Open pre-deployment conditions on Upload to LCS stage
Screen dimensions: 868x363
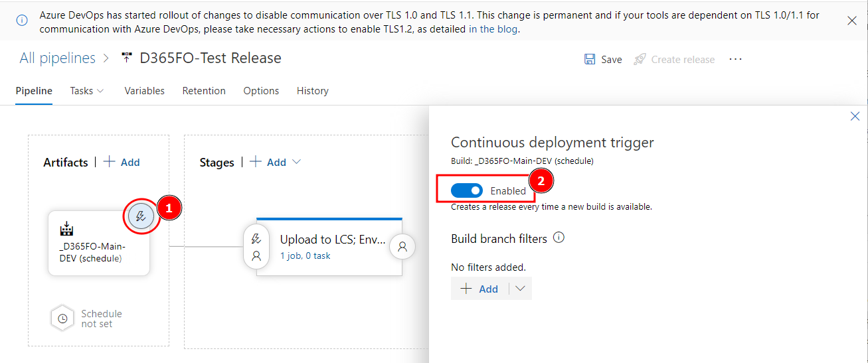(256, 247)
